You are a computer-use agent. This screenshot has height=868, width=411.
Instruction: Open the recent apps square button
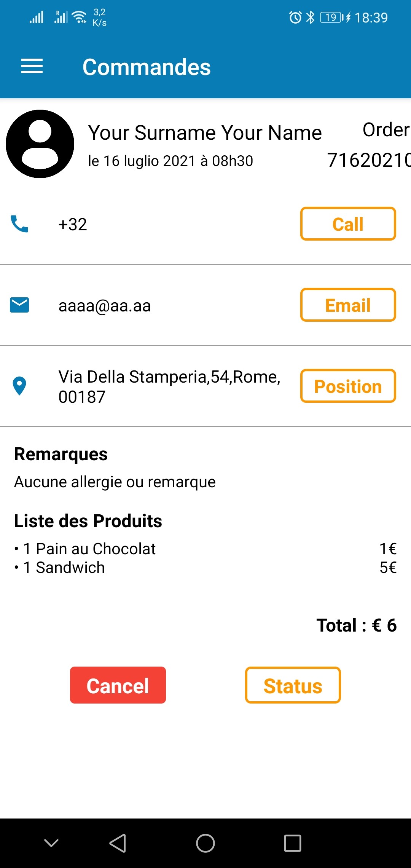293,843
